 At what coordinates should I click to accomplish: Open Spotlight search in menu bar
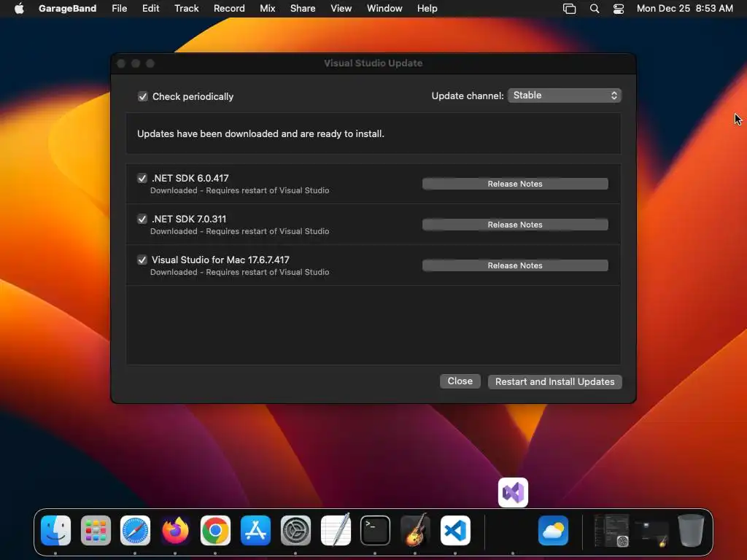pos(594,9)
